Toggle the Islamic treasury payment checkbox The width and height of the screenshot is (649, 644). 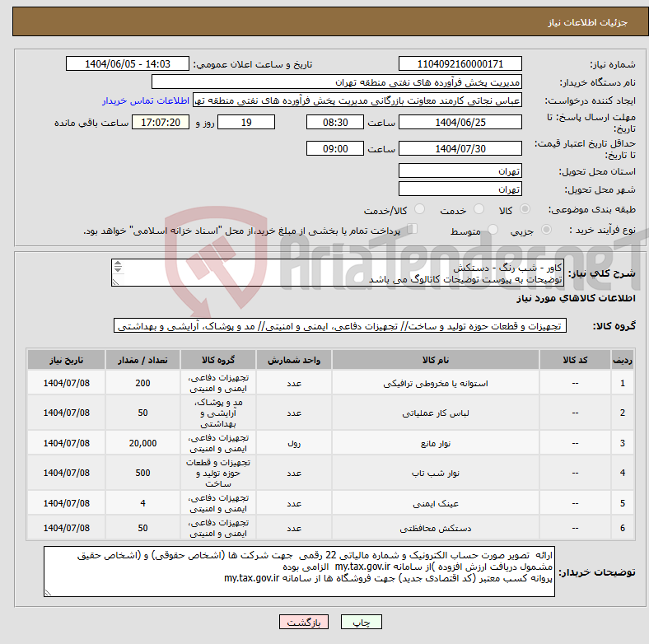[412, 228]
